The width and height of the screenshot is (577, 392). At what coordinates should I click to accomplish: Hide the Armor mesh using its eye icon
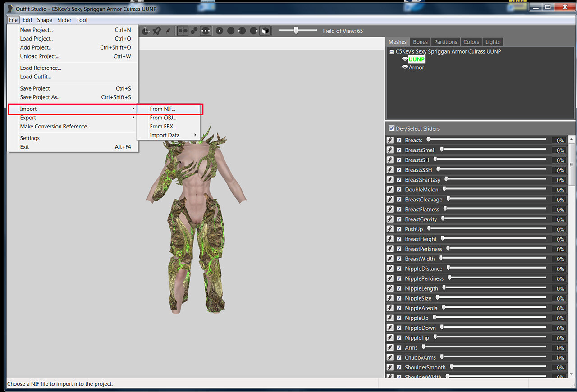(405, 68)
